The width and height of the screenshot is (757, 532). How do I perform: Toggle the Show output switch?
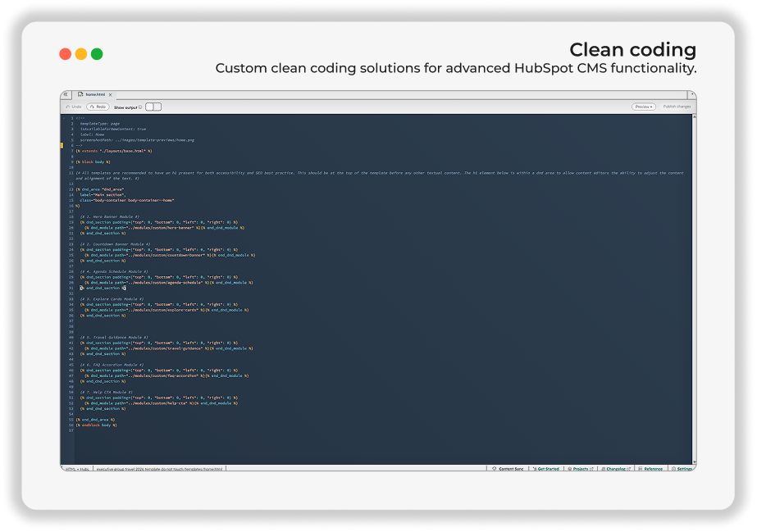click(153, 107)
